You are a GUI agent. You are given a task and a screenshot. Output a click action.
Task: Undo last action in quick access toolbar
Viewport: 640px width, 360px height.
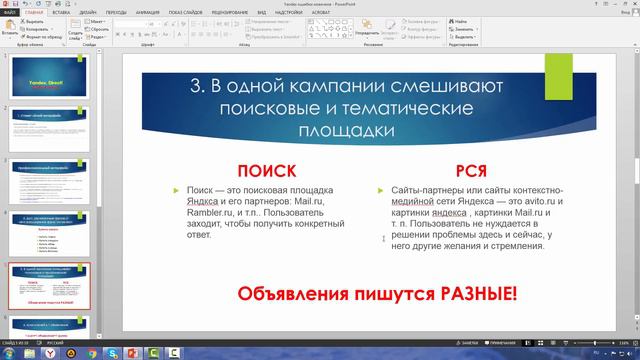point(25,4)
